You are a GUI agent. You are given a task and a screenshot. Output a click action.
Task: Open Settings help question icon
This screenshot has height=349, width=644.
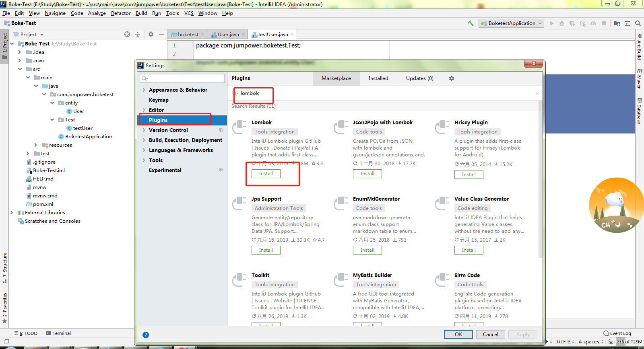[x=146, y=335]
